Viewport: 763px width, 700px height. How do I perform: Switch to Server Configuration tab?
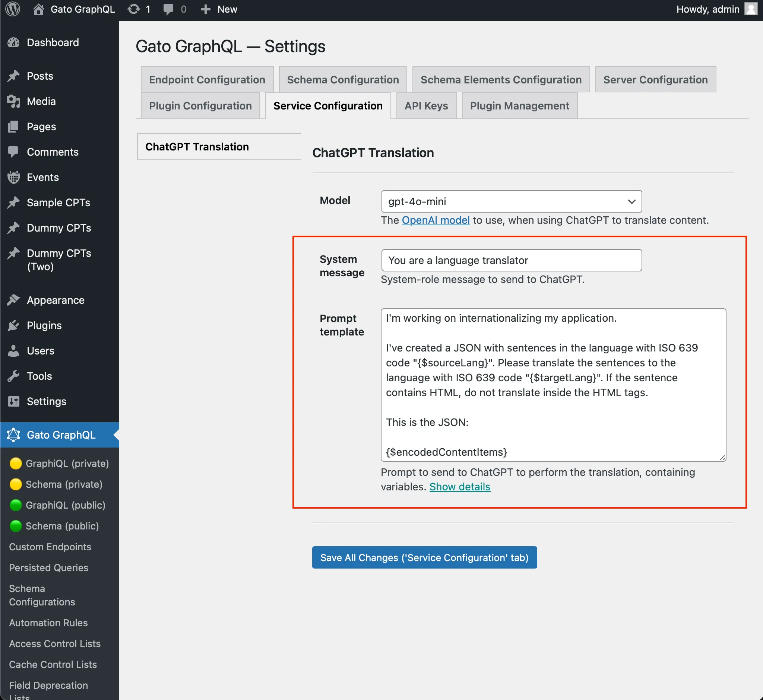(x=655, y=80)
